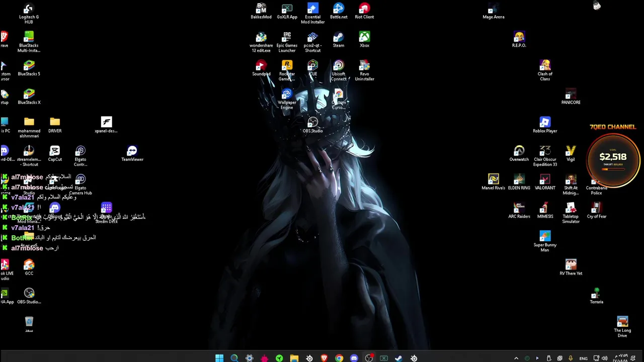Screen dimensions: 644x362
Task: Open the Essential Mod Installer icon
Action: (x=312, y=14)
